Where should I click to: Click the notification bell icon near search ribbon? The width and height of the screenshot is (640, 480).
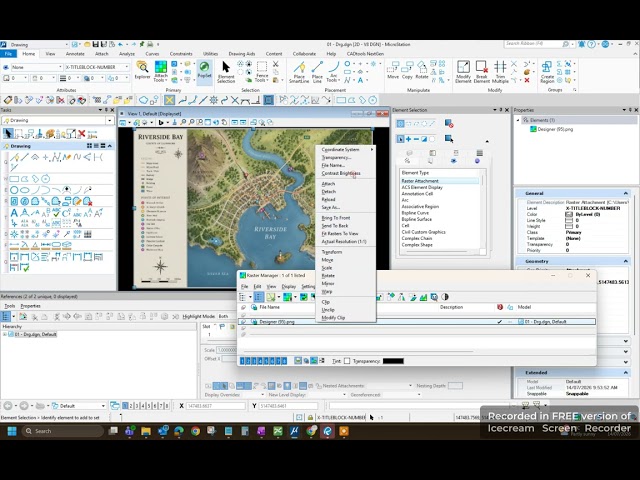click(581, 44)
